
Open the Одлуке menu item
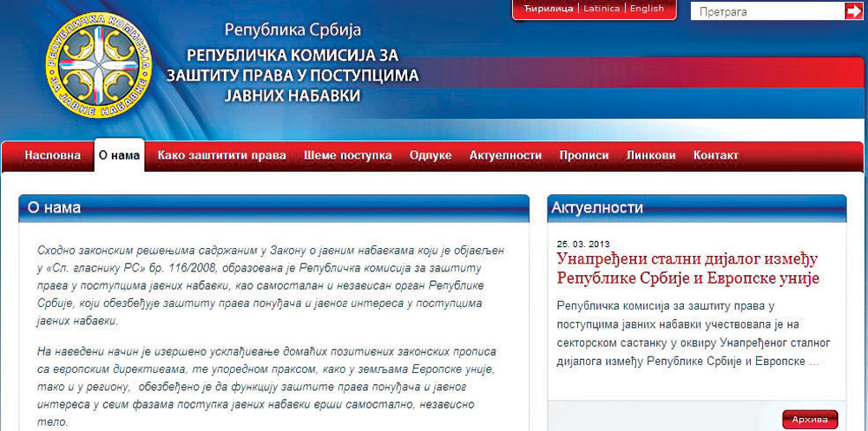click(x=431, y=155)
